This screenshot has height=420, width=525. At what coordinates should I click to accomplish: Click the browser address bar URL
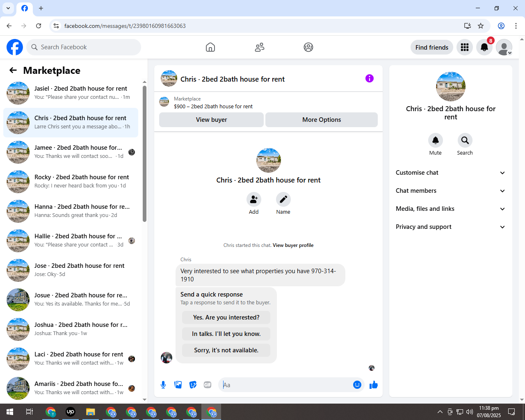[125, 26]
